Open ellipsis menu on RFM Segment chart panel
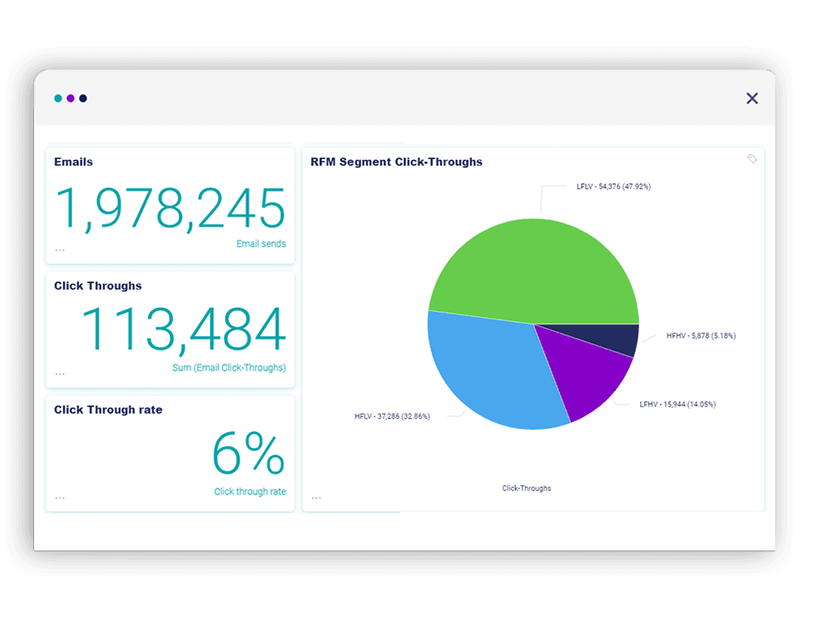The image size is (828, 644). pos(316,497)
